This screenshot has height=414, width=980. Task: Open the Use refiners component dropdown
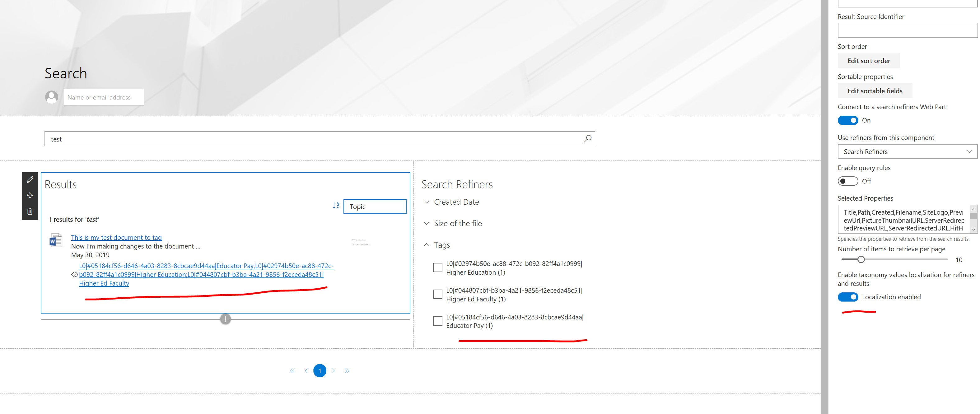pyautogui.click(x=907, y=151)
